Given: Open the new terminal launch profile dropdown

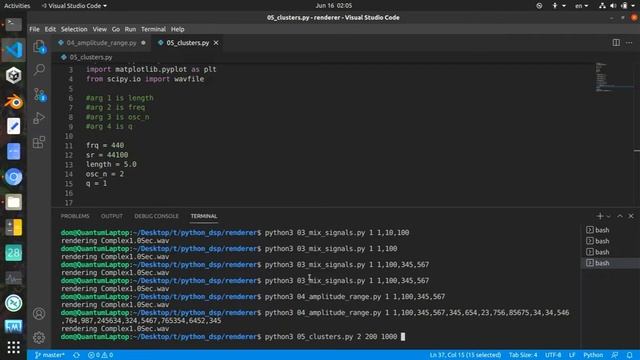Looking at the screenshot, I should pos(609,216).
